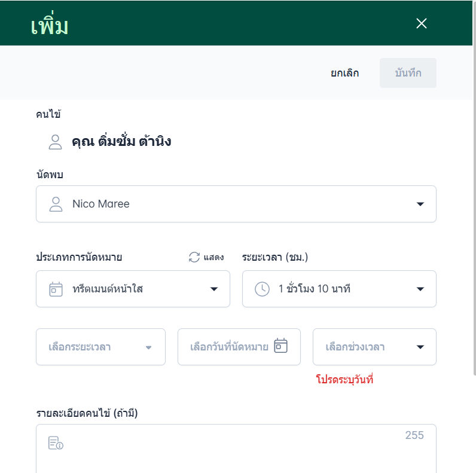Open the เลือกช่วงเวลา time slot dropdown
This screenshot has height=473, width=476.
(374, 347)
